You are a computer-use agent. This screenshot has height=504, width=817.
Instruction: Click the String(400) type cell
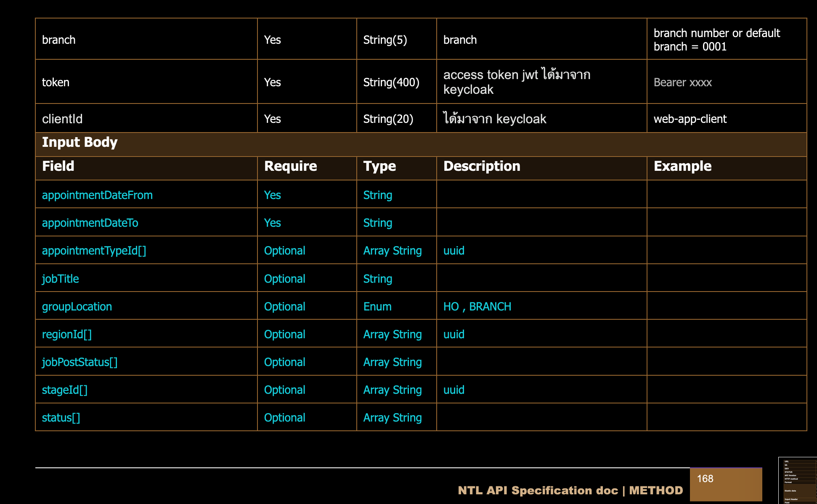391,82
